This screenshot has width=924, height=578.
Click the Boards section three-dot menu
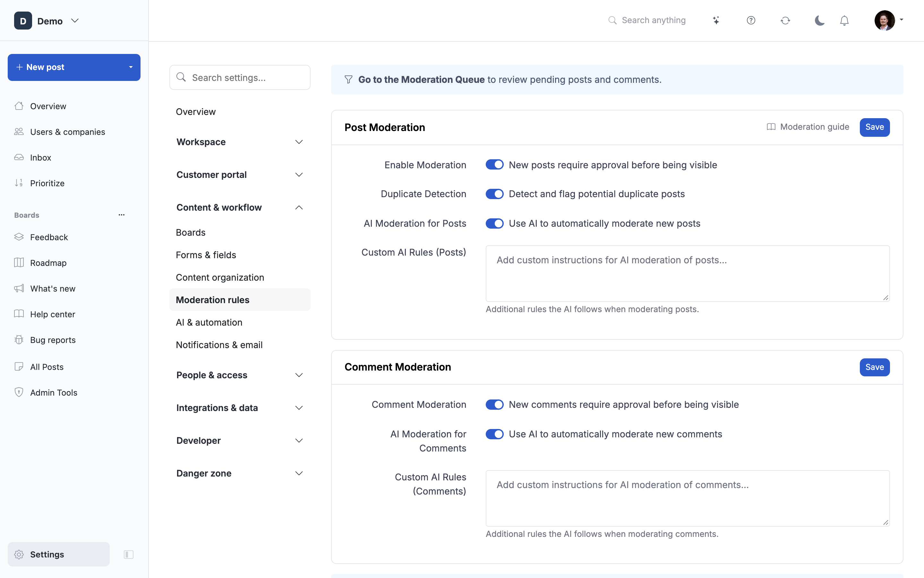121,215
